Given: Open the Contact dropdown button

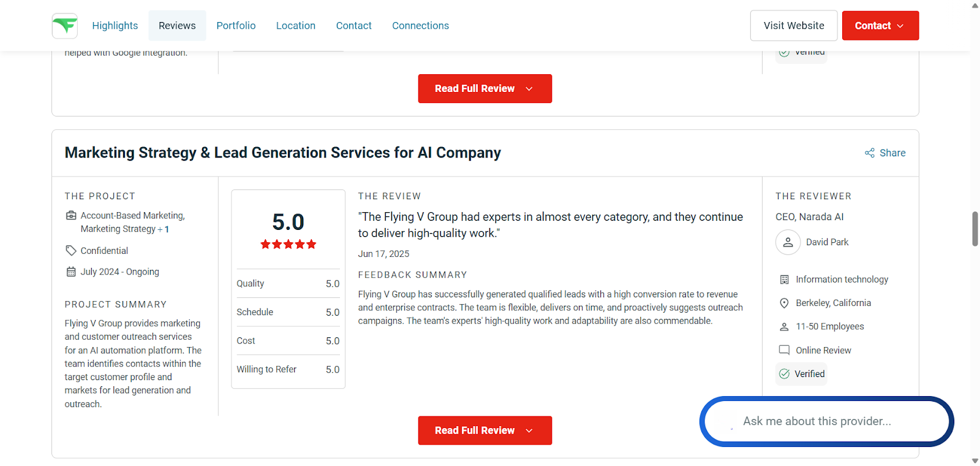Looking at the screenshot, I should [880, 26].
